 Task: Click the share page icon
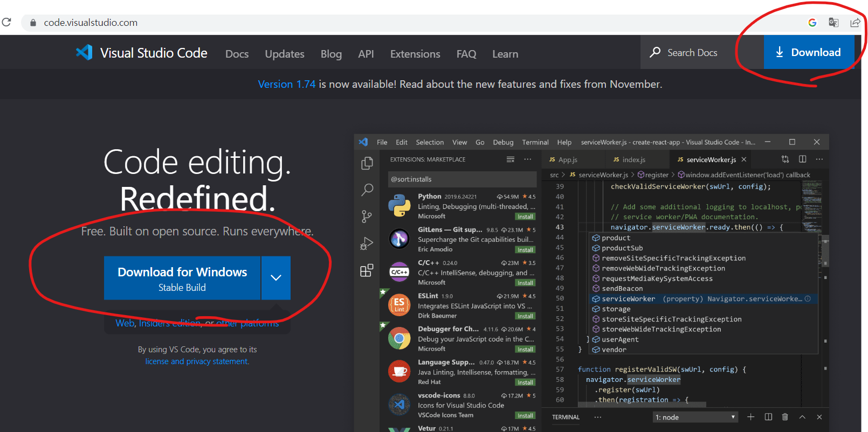[855, 23]
